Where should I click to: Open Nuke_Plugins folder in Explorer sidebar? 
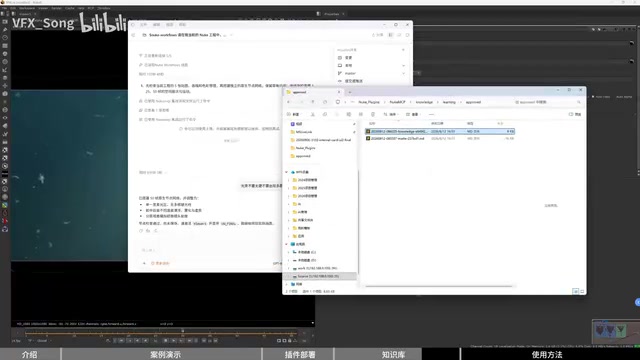305,148
